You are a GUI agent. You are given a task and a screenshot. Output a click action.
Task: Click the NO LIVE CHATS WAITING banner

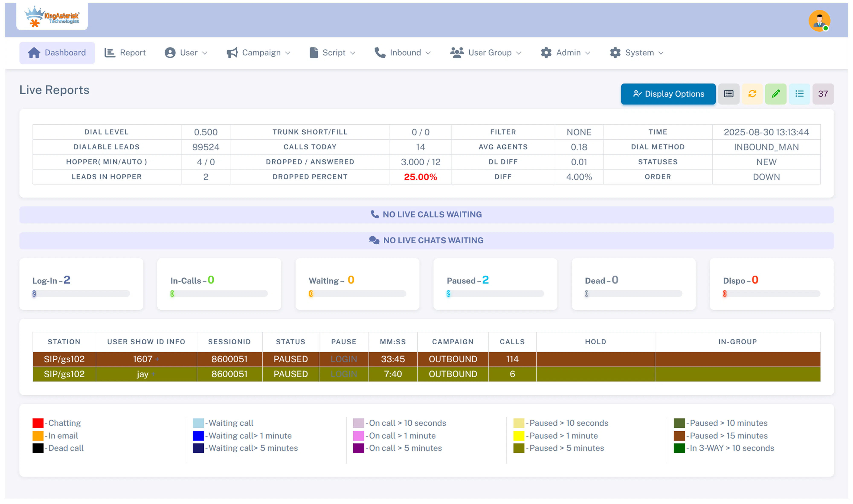[426, 240]
